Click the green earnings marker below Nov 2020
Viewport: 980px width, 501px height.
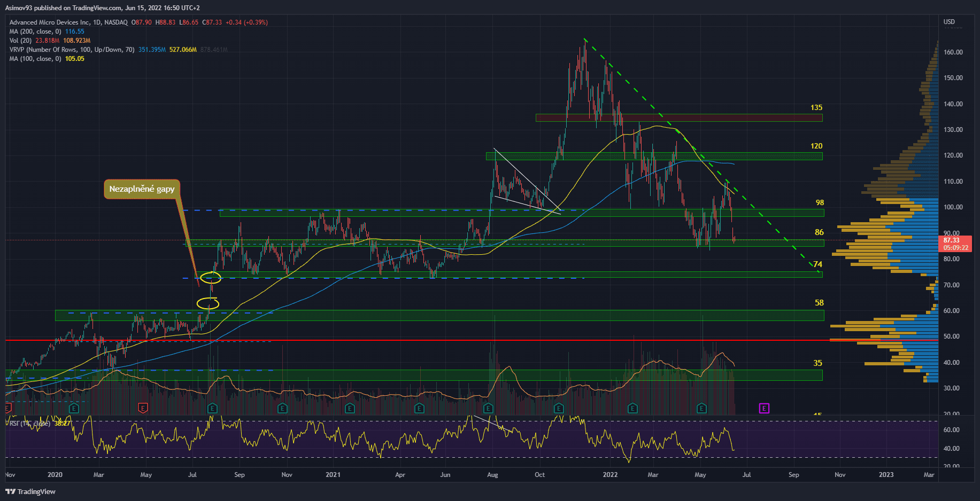click(x=282, y=408)
